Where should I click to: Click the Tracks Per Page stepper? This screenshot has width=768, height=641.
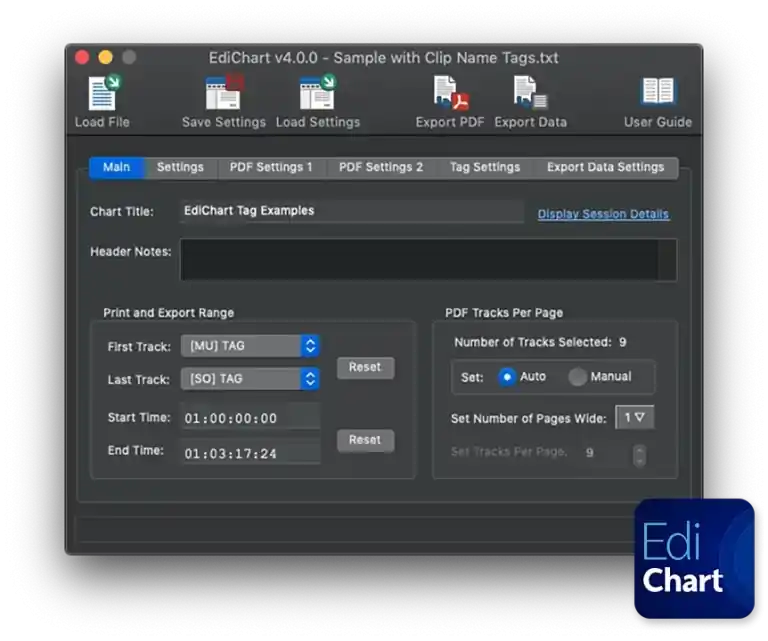(x=639, y=456)
